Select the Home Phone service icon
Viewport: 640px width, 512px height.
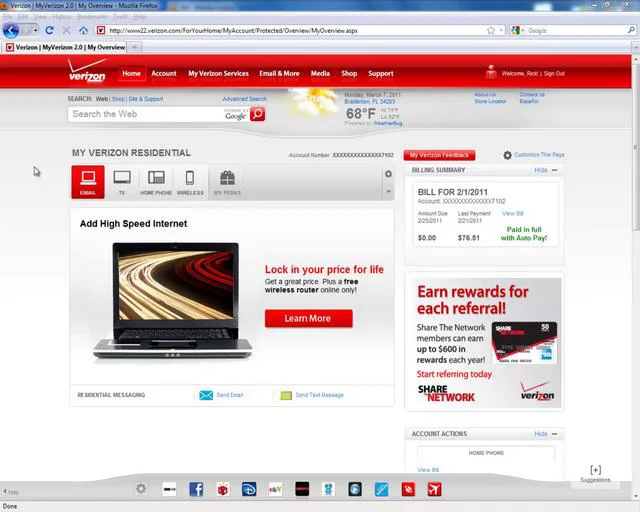click(156, 183)
